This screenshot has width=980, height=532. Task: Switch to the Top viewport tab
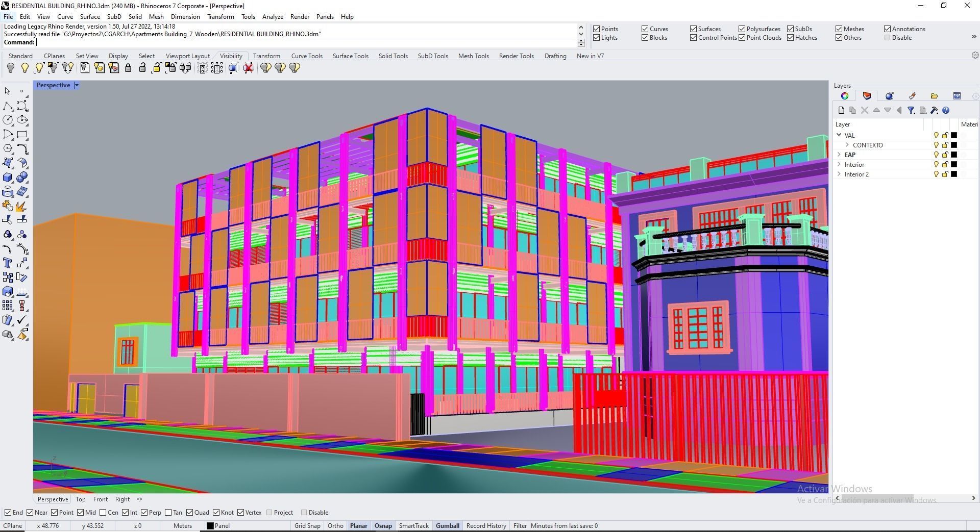point(80,499)
